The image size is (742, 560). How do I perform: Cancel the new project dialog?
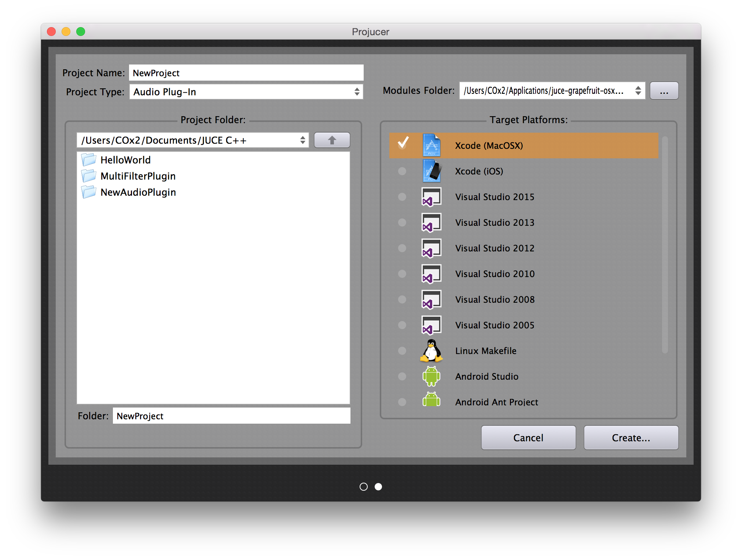(528, 438)
